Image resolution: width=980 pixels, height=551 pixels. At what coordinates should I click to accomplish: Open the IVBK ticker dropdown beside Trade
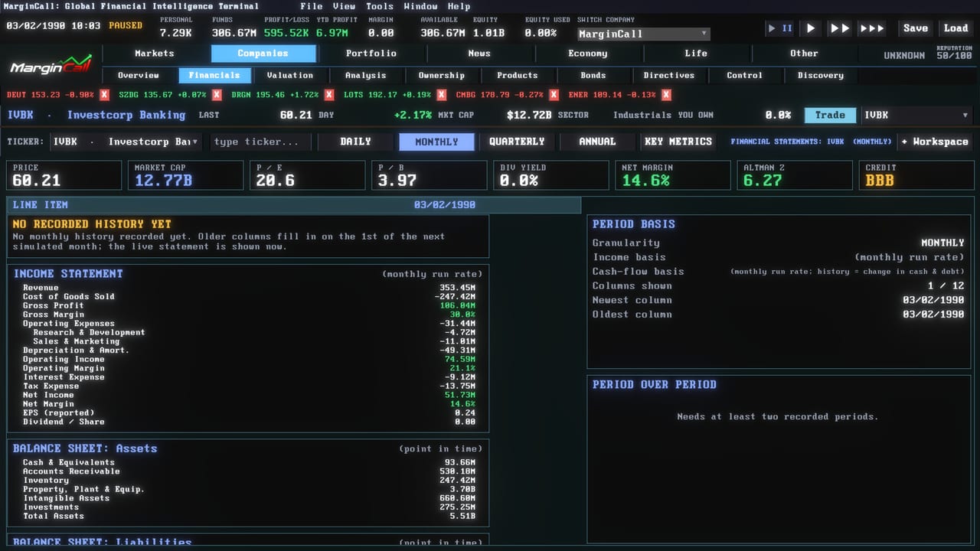916,115
